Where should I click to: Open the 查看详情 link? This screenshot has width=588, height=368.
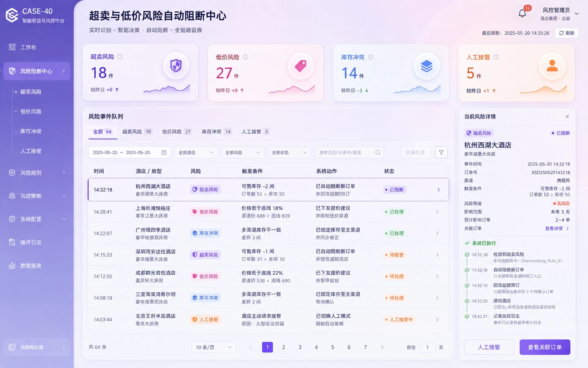(557, 229)
